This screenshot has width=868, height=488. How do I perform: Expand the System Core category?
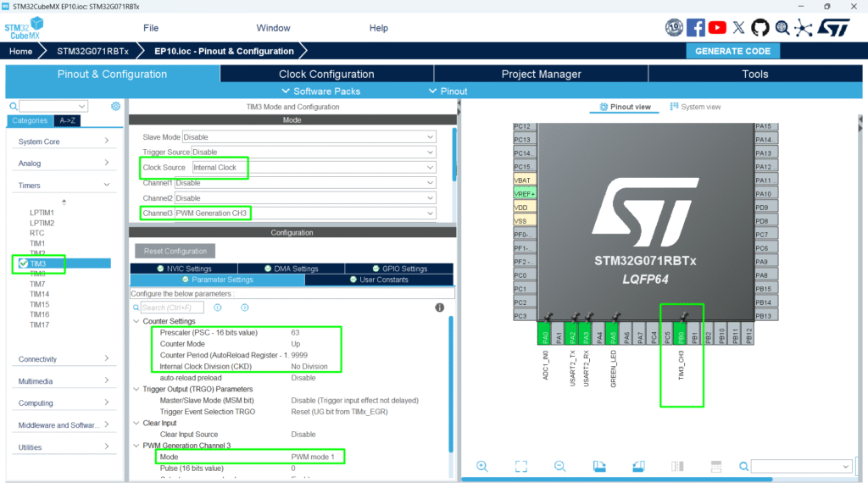pos(64,141)
